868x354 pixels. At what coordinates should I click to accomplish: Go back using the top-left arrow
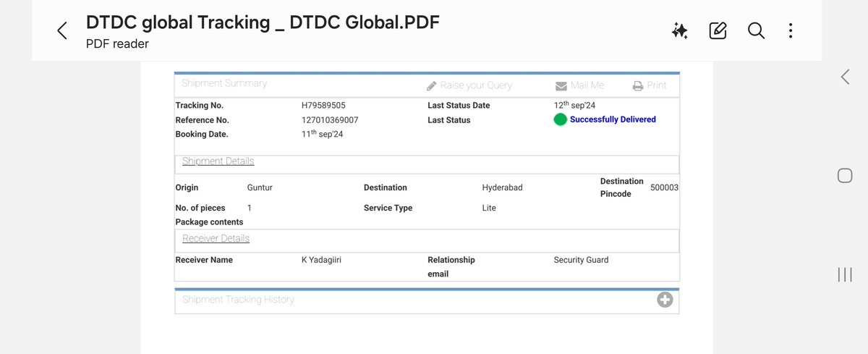click(62, 30)
